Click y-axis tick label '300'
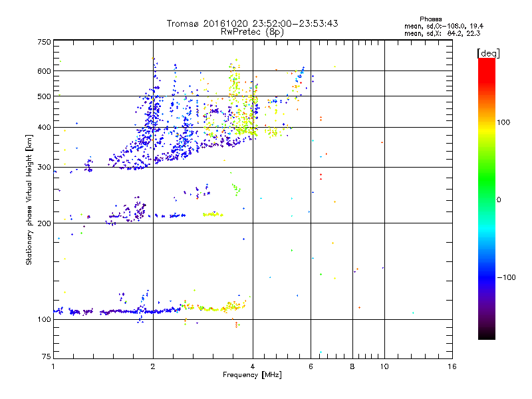532x399 pixels. coord(44,168)
